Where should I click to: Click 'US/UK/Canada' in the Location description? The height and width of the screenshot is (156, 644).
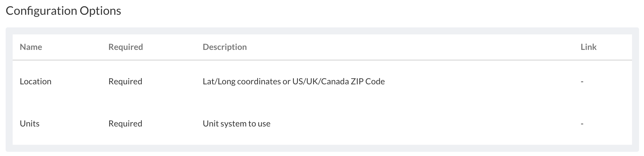(321, 82)
